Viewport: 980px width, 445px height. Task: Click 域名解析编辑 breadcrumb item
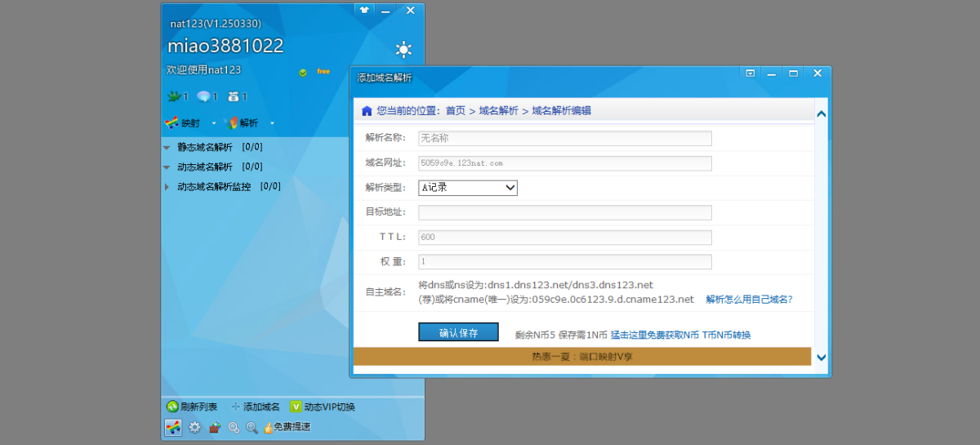point(562,110)
